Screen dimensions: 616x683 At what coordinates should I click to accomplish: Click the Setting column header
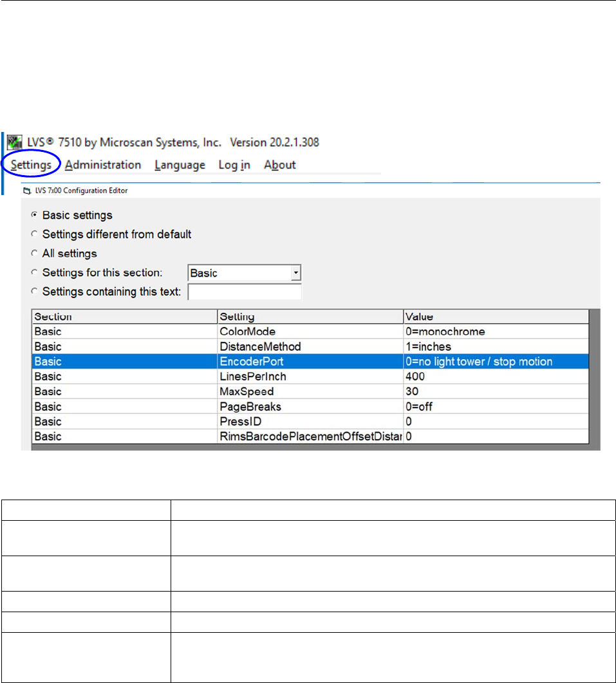310,317
